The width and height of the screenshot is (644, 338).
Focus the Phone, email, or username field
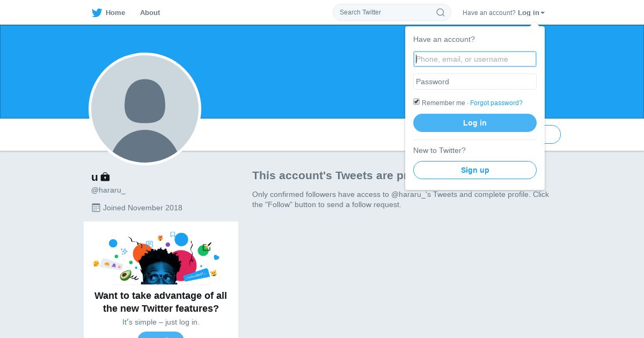click(475, 59)
